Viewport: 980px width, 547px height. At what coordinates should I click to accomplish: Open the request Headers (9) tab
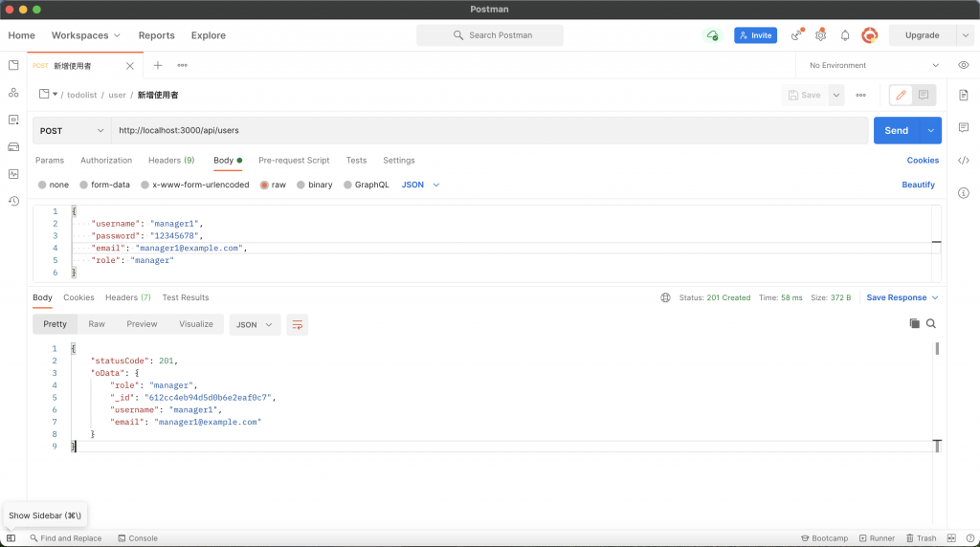[171, 161]
